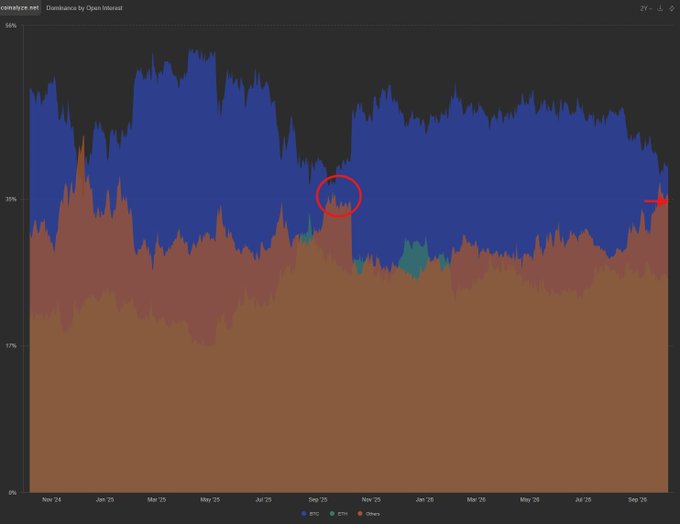Click the 0% y-axis label

point(13,493)
